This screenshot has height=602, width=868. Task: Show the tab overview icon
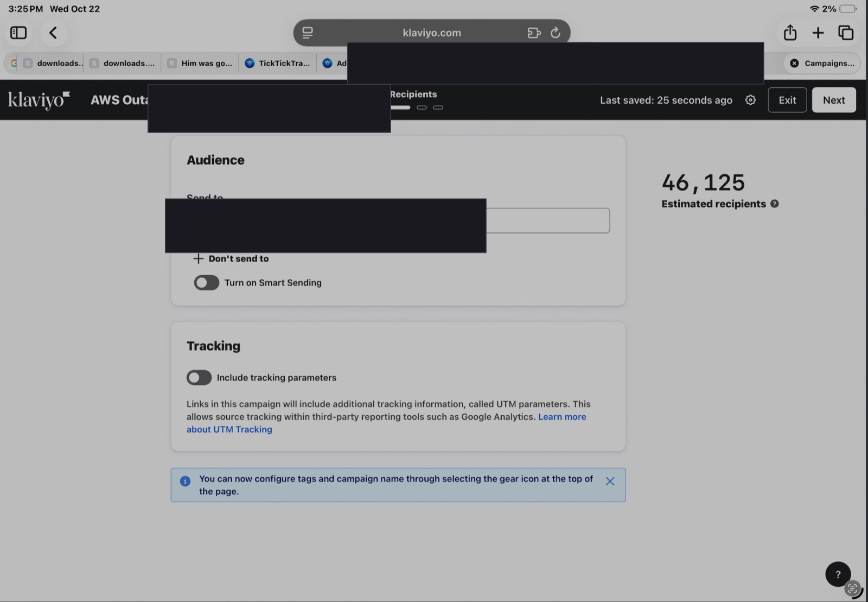click(x=846, y=33)
